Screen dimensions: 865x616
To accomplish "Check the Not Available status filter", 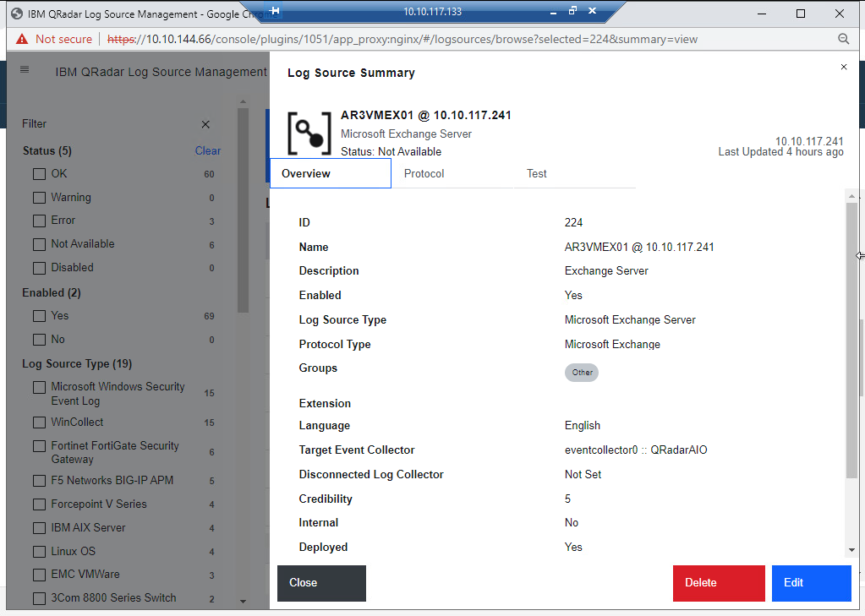I will pos(39,244).
